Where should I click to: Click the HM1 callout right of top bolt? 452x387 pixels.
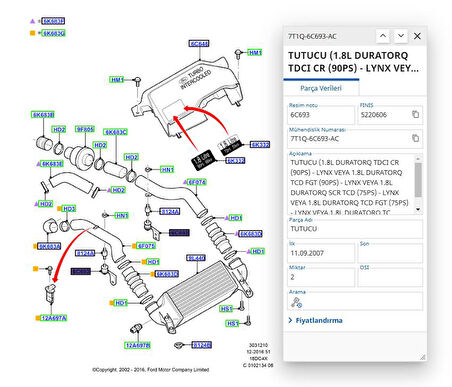[255, 53]
